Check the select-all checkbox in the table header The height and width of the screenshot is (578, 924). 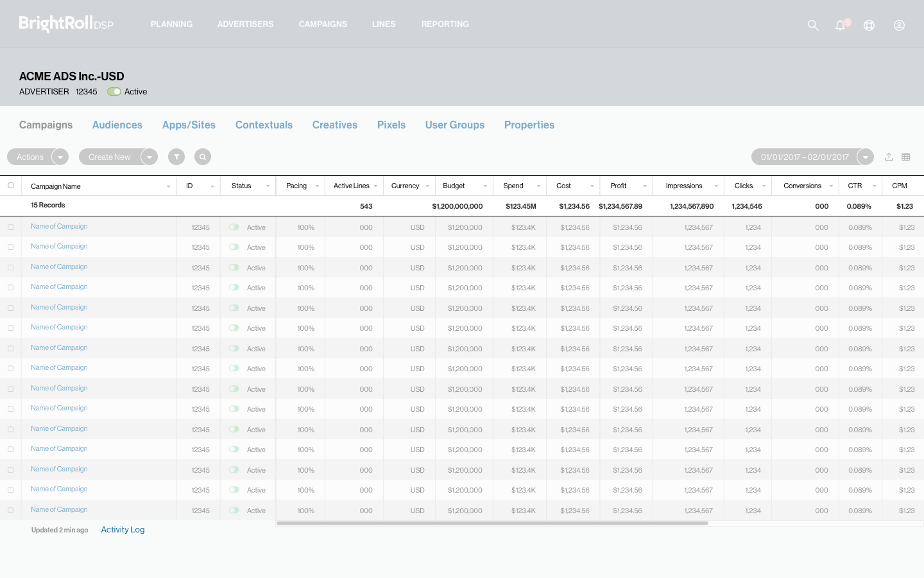click(11, 185)
